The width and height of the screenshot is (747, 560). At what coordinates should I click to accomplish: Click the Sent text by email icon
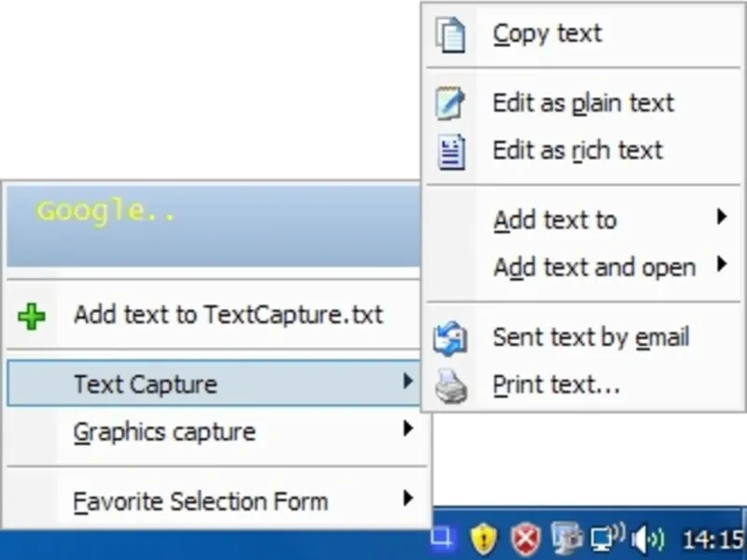tap(450, 338)
